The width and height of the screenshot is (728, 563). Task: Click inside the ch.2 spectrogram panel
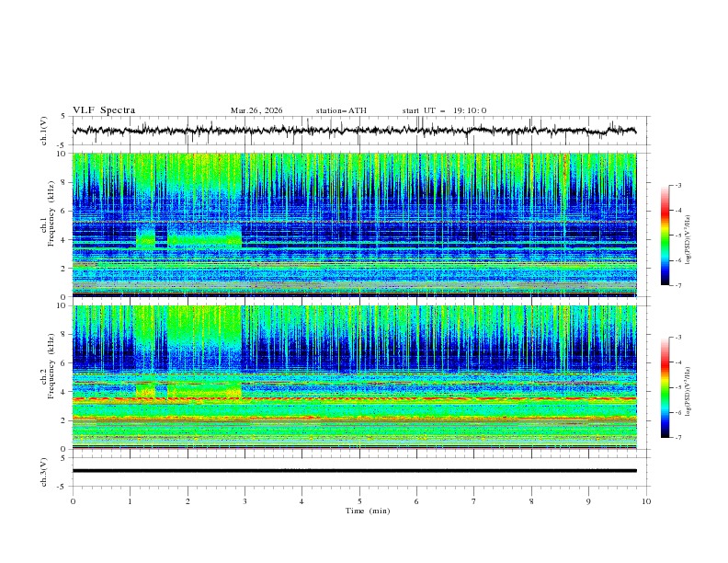coord(354,377)
